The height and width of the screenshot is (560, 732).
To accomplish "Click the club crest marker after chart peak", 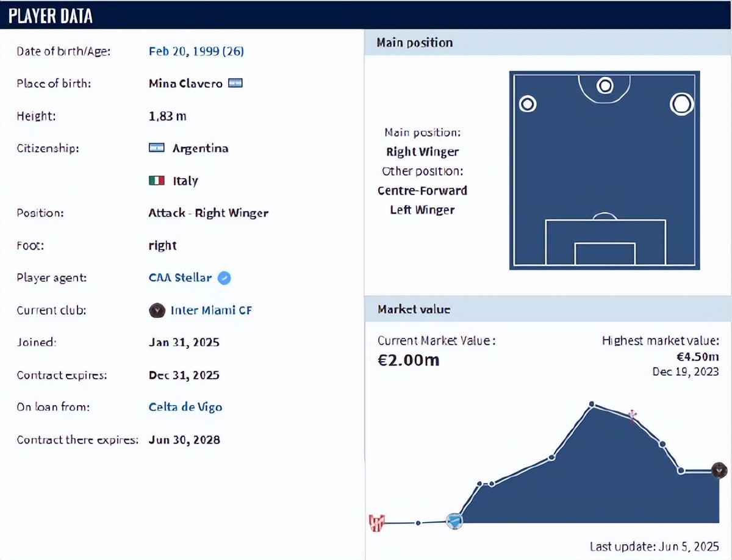I will (x=633, y=416).
